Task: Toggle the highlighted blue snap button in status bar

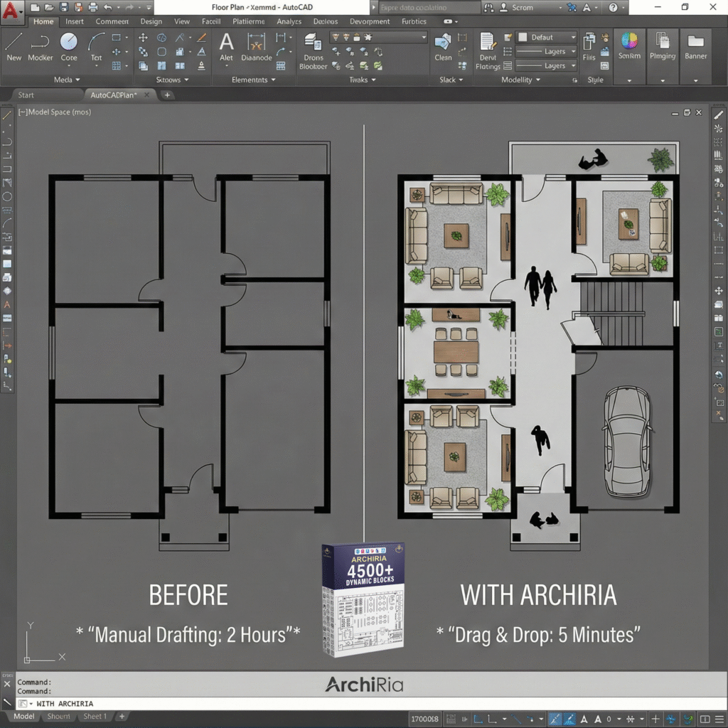Action: [555, 719]
